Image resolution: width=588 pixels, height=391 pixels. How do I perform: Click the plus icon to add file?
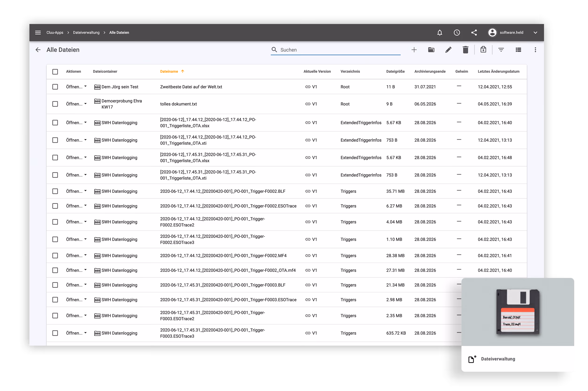(x=414, y=50)
